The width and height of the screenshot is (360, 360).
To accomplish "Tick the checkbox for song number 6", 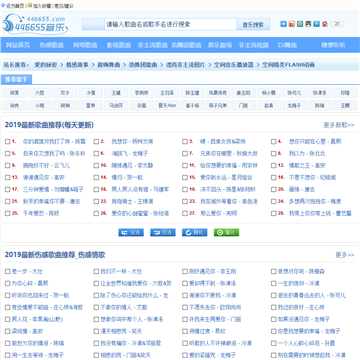I will tap(96, 154).
